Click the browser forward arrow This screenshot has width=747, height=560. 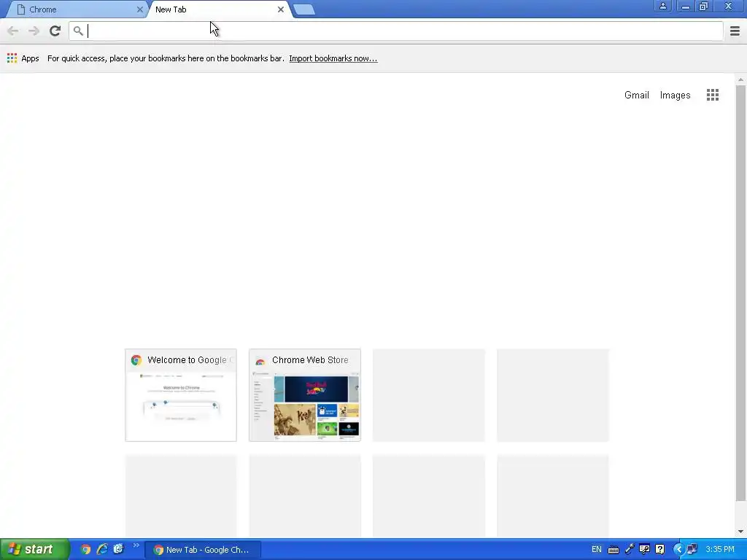point(34,31)
